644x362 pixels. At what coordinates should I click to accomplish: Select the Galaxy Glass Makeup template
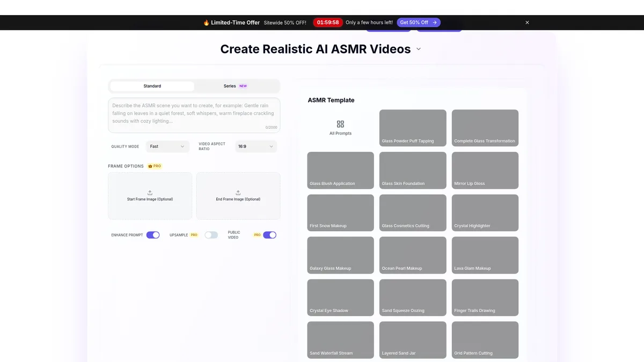[341, 255]
